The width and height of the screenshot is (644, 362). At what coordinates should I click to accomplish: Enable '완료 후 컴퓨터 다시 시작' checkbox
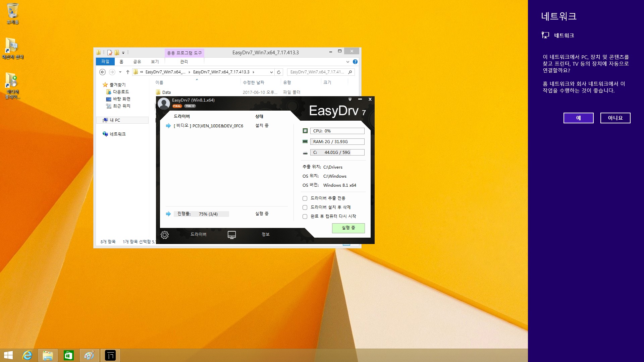[305, 217]
